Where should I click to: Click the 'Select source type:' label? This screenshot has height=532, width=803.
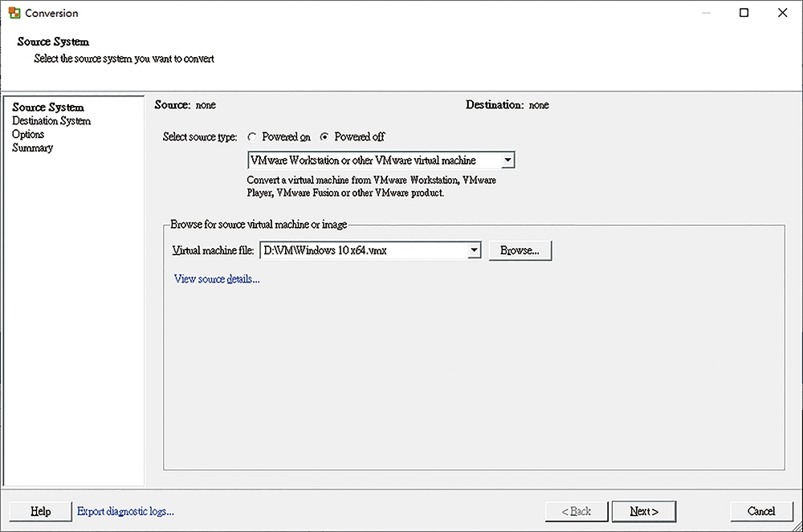pyautogui.click(x=200, y=137)
